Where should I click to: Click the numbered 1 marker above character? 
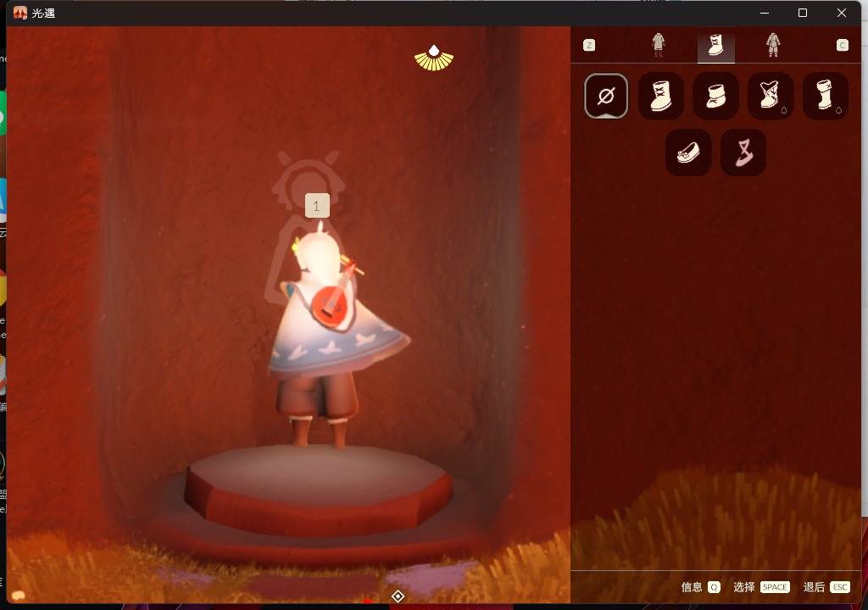(317, 206)
